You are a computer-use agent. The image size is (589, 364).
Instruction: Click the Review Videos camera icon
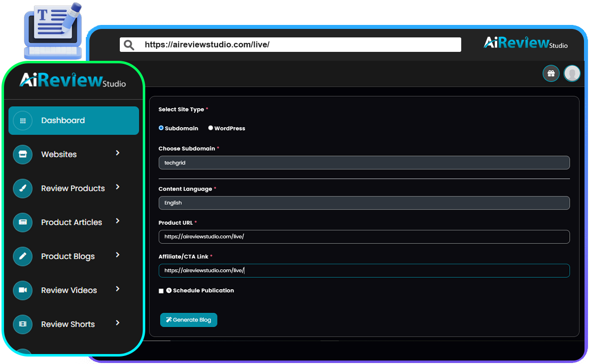(22, 290)
